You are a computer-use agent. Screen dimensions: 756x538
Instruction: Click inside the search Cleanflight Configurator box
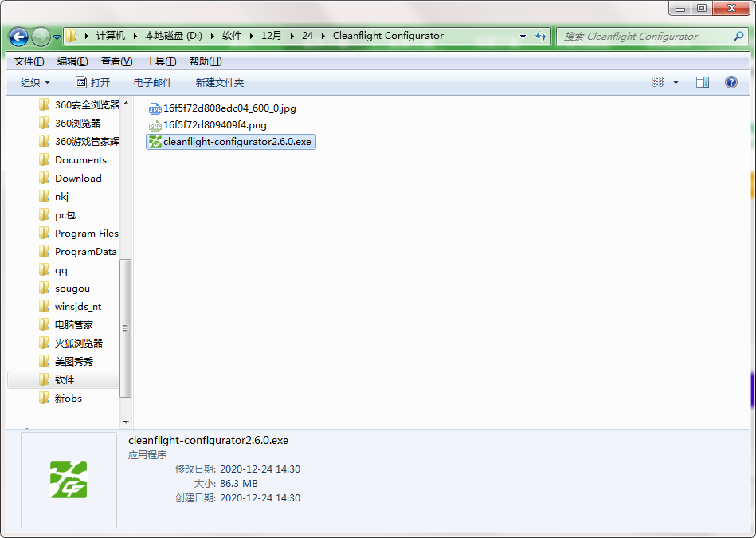tap(645, 36)
